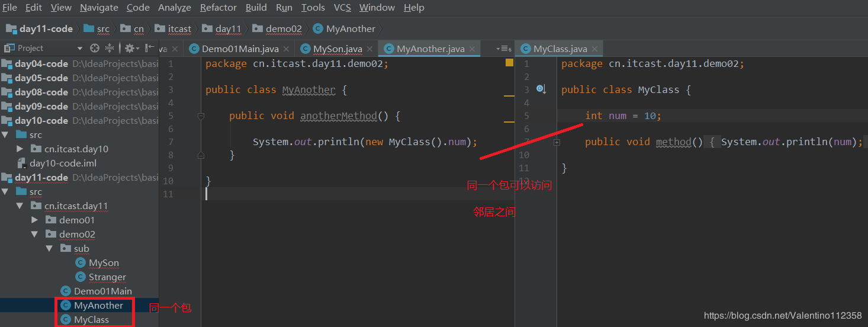Select Demo01Main class in Project tree
Screen dimensions: 868x327
[102, 291]
